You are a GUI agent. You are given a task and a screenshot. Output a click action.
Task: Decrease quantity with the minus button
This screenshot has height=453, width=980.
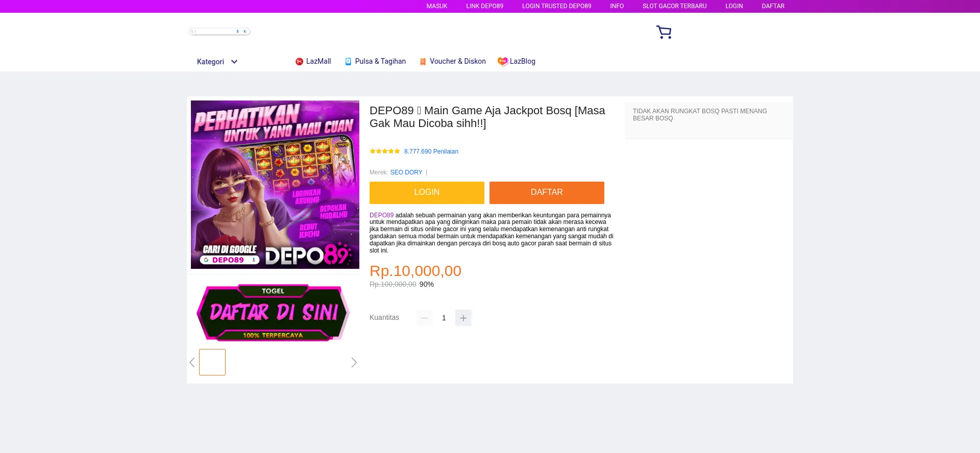pyautogui.click(x=424, y=318)
